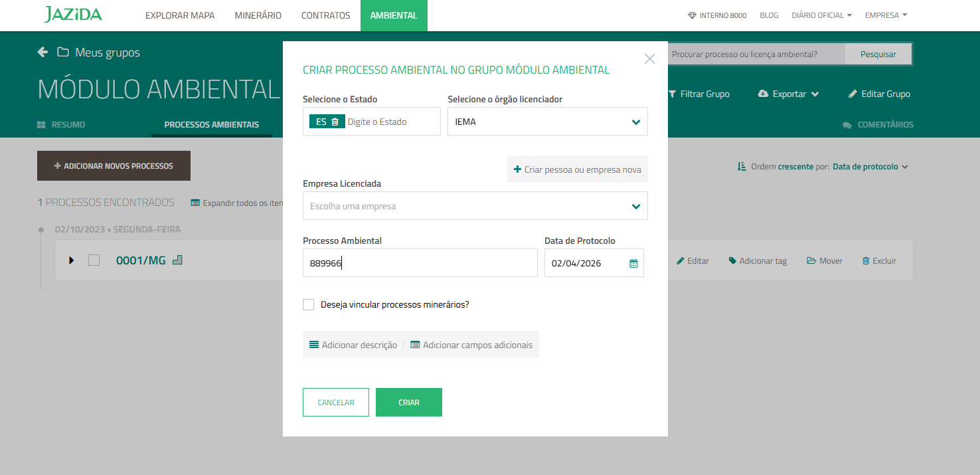This screenshot has height=475, width=980.
Task: Expand the 0001/MG process row
Action: click(x=71, y=260)
